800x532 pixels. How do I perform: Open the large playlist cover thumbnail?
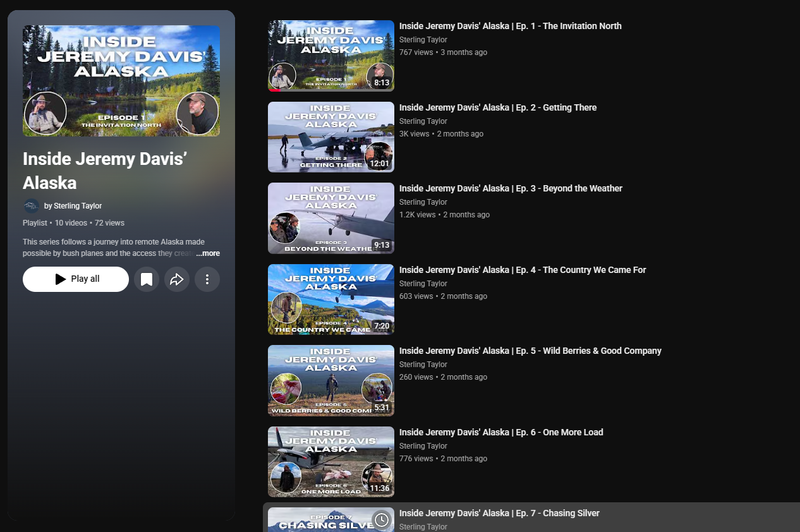(121, 81)
